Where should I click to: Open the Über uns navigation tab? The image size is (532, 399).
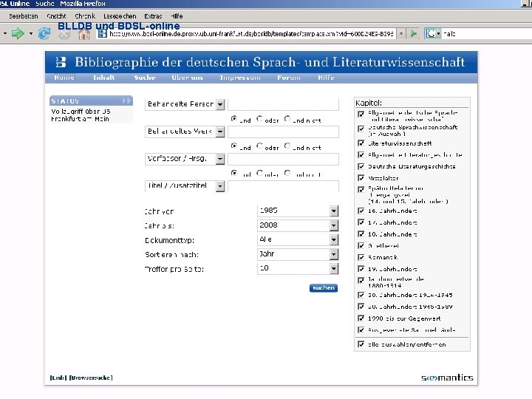pyautogui.click(x=187, y=78)
